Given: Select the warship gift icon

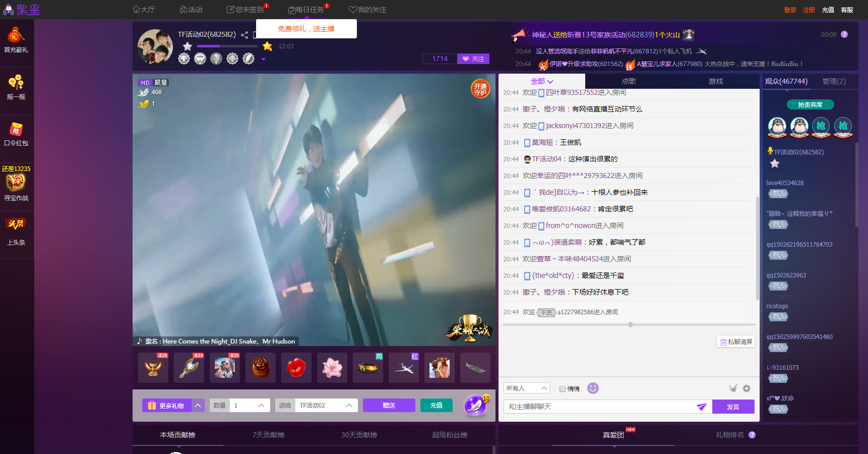Looking at the screenshot, I should point(475,367).
